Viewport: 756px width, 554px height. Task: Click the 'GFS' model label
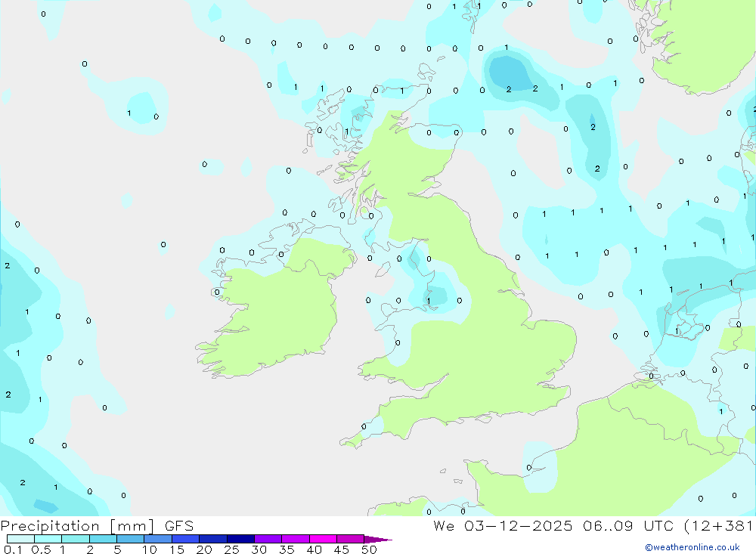[x=179, y=525]
